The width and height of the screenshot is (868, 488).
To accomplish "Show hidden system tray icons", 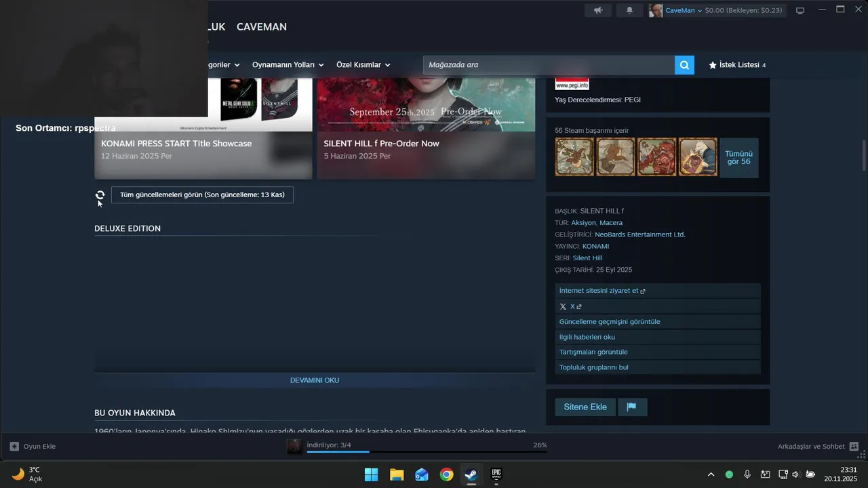I will 711,474.
